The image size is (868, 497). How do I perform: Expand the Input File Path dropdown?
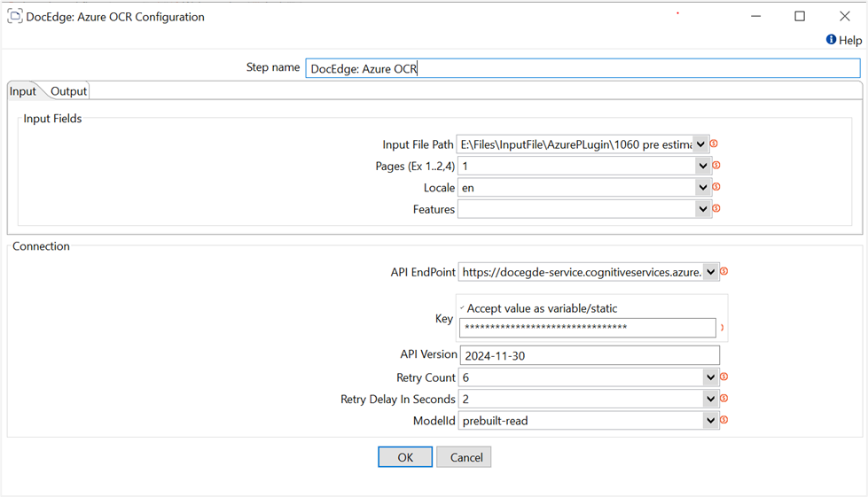700,144
